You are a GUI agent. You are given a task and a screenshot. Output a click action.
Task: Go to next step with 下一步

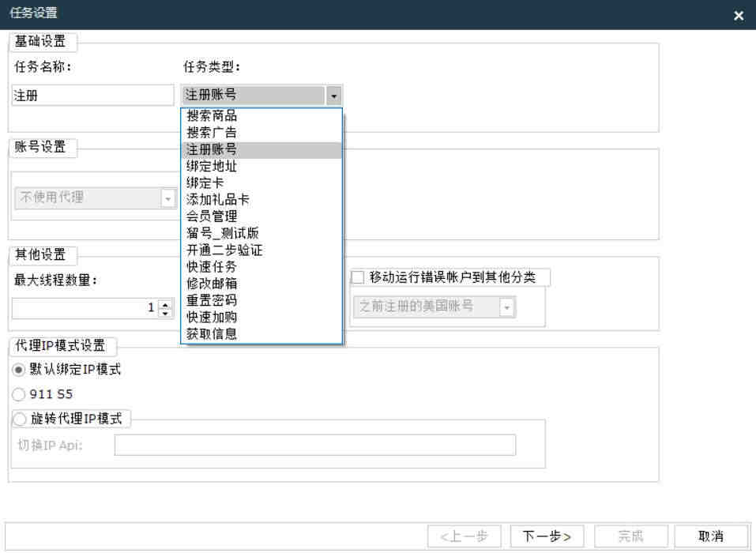(547, 536)
